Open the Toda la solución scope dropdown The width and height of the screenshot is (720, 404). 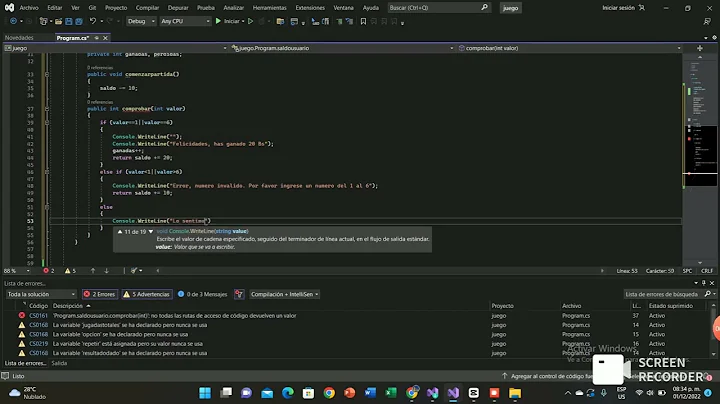click(41, 294)
